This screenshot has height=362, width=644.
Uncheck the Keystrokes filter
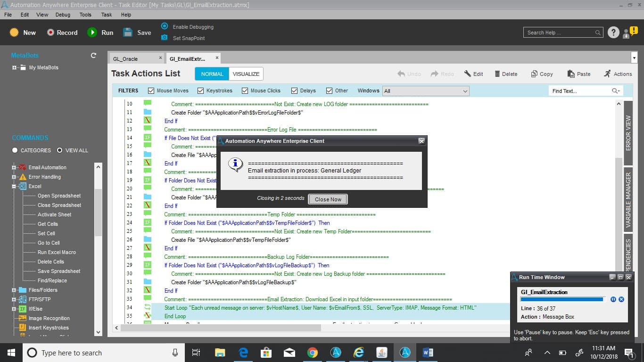tap(200, 90)
